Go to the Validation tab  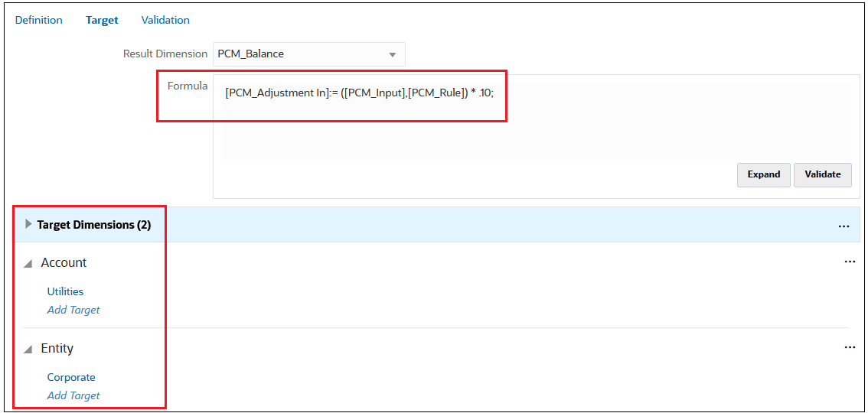click(x=165, y=20)
